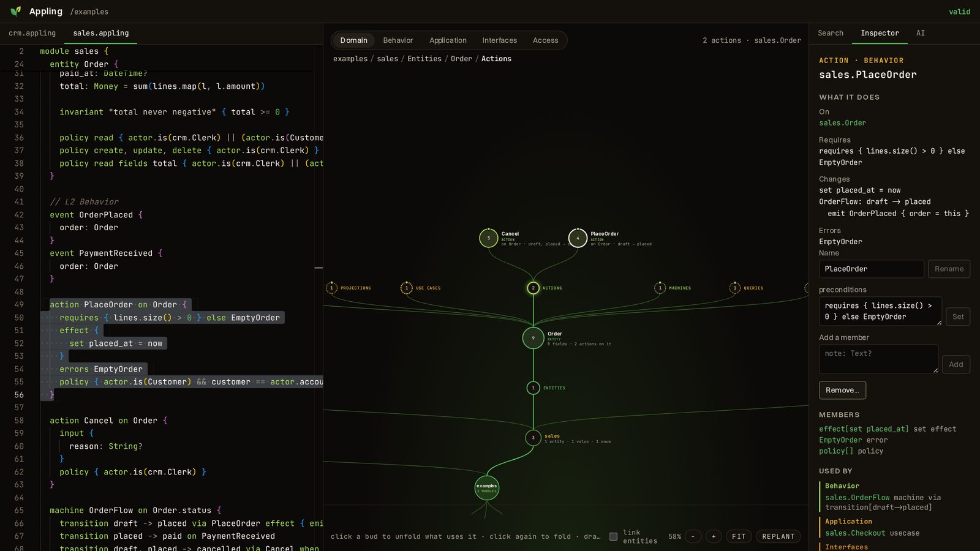Open the Application view tab
Image resolution: width=980 pixels, height=551 pixels.
click(x=448, y=40)
